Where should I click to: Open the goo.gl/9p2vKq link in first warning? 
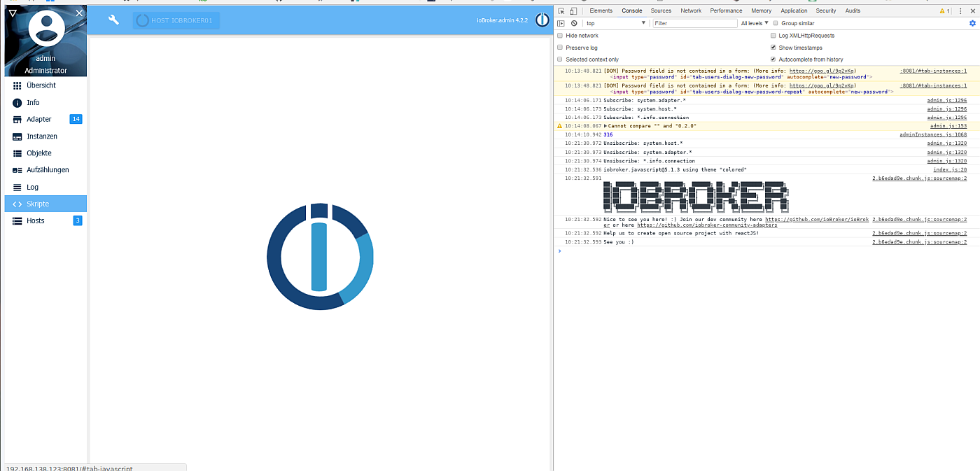(x=821, y=71)
